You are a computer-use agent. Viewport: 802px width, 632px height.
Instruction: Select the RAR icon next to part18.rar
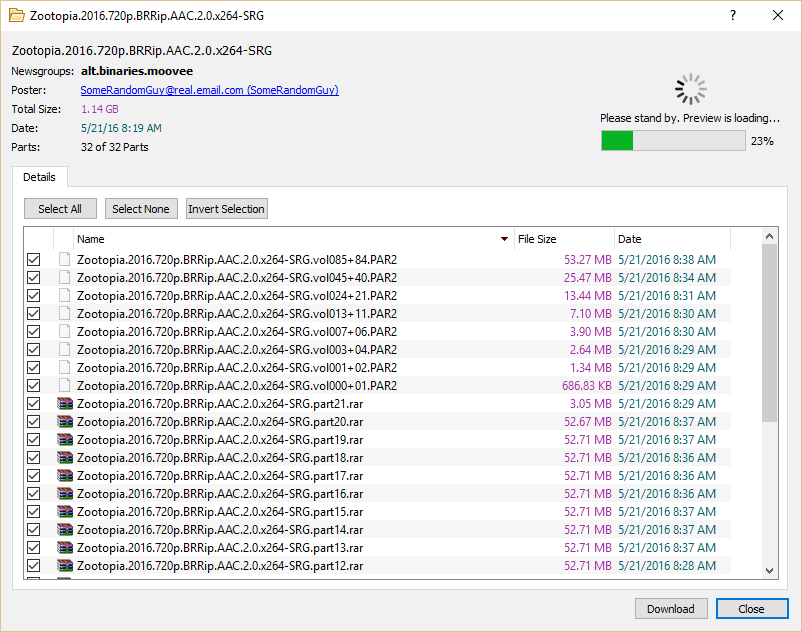tap(65, 457)
